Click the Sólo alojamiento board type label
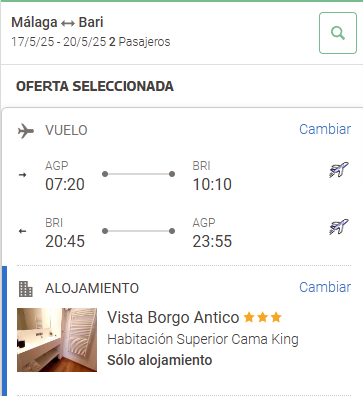363x396 pixels. 160,360
